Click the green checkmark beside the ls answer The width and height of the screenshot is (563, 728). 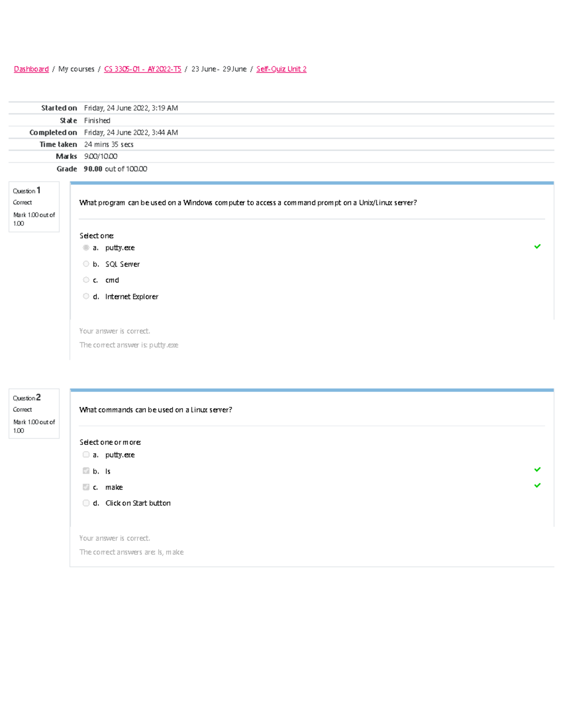click(538, 469)
